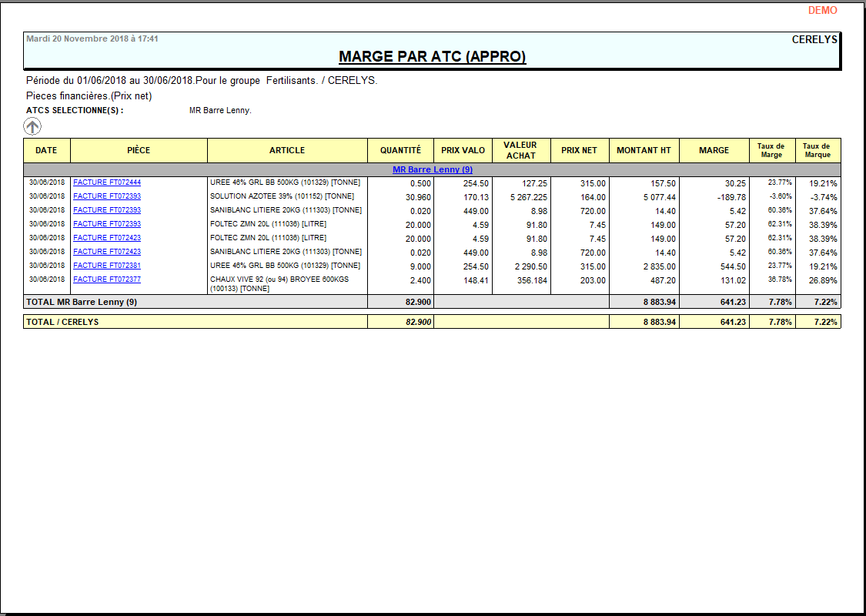Click the VALEUR ACHAT column header
This screenshot has height=616, width=866.
pyautogui.click(x=520, y=150)
